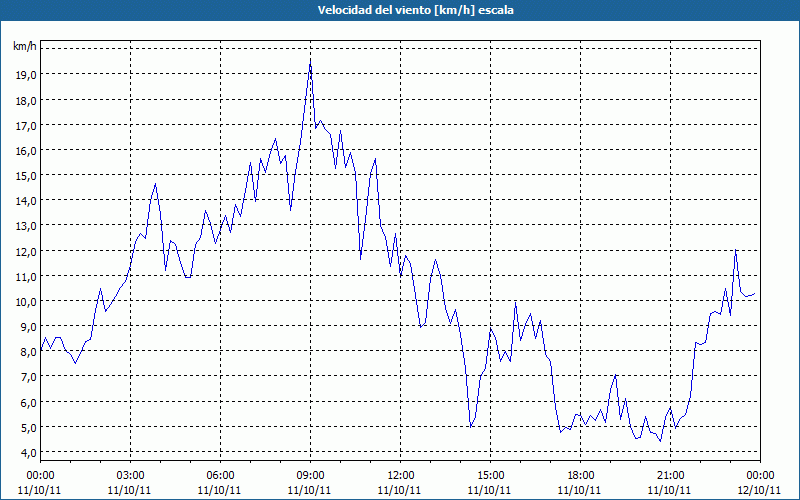
Task: Click the '12:00' time label
Action: (x=401, y=476)
